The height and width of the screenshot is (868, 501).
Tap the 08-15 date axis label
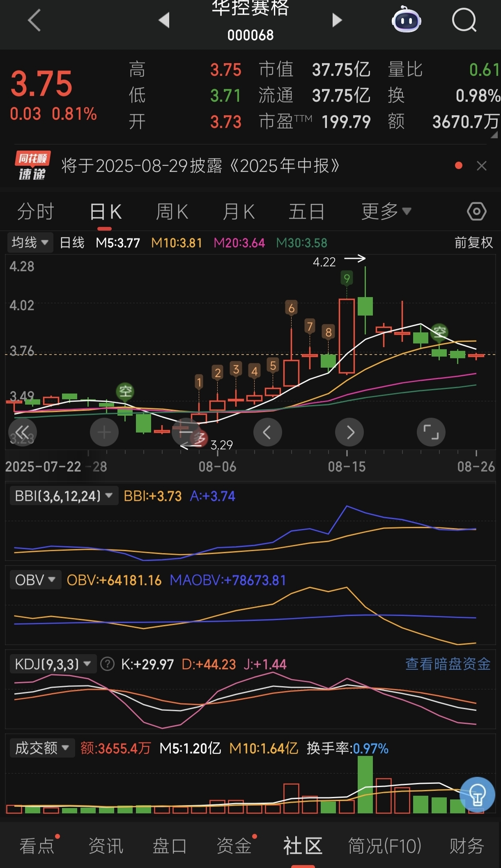coord(347,467)
